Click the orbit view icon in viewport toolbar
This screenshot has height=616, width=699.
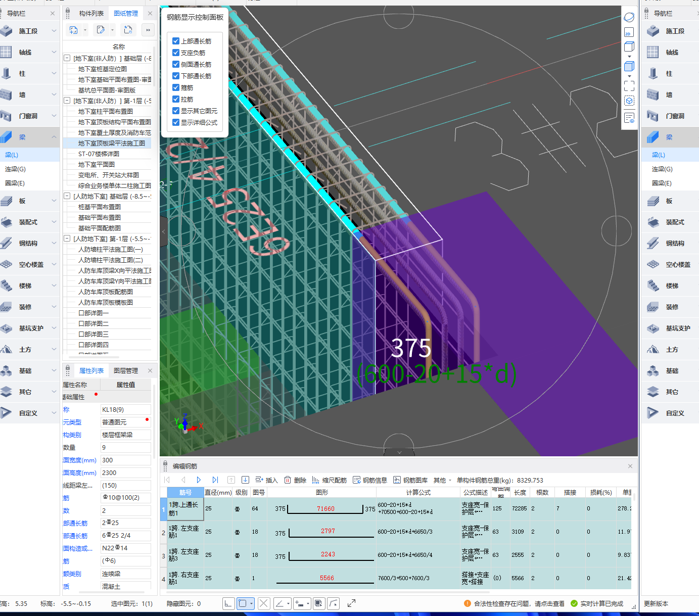[x=629, y=17]
